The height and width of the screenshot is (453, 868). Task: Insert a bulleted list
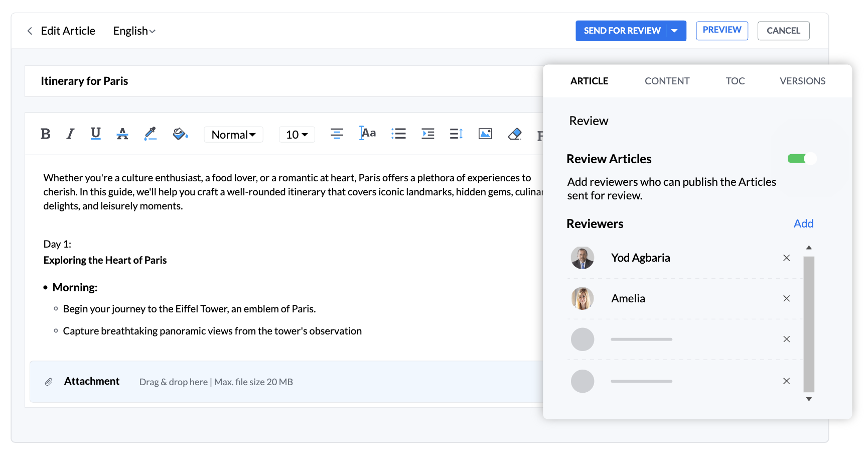click(398, 134)
